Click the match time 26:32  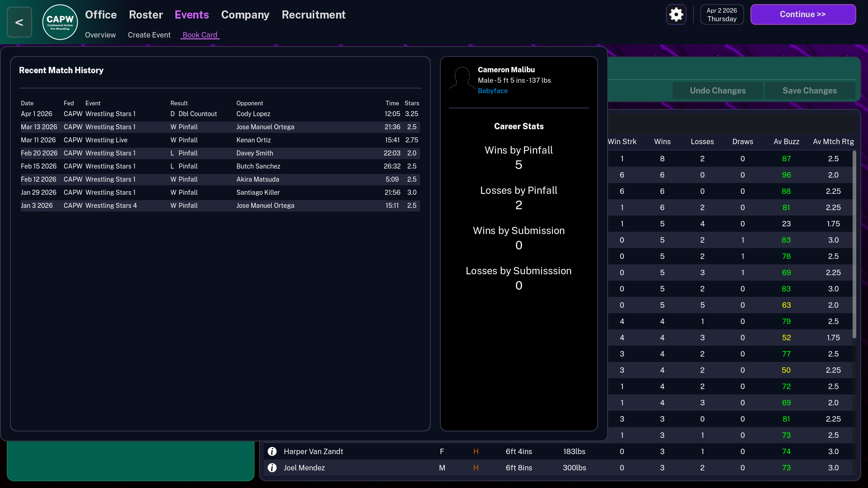[x=392, y=166]
